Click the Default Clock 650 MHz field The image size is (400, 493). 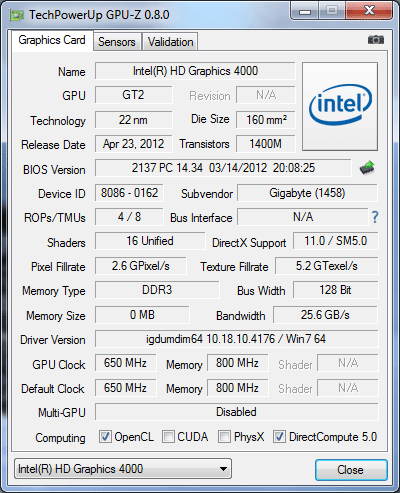126,388
